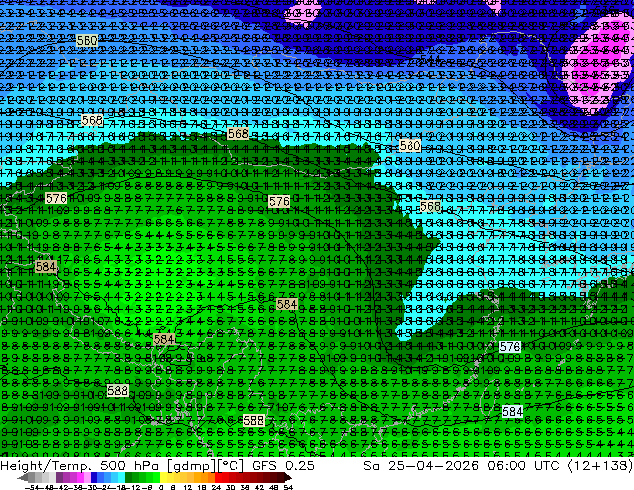Viewport: 634px width, 490px height.
Task: Select the bright red segment of the colorbar
Action: click(218, 478)
